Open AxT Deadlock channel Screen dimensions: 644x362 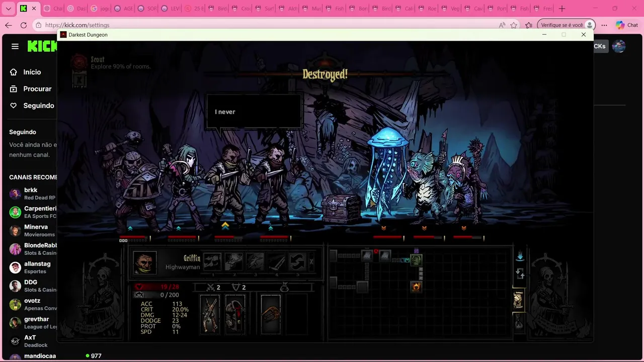33,341
